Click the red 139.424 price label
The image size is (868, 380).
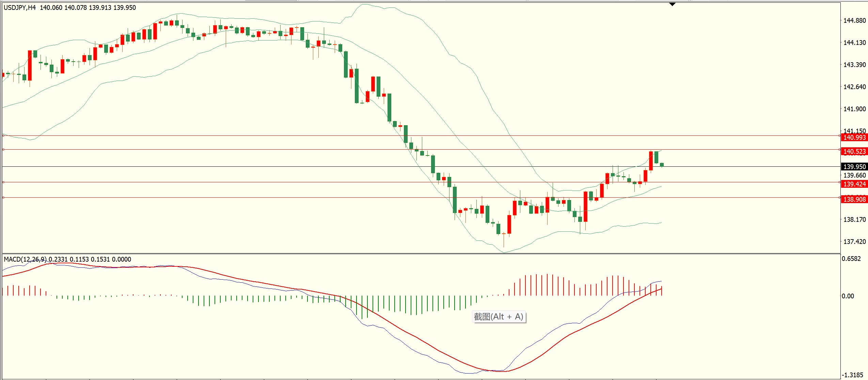[x=854, y=184]
